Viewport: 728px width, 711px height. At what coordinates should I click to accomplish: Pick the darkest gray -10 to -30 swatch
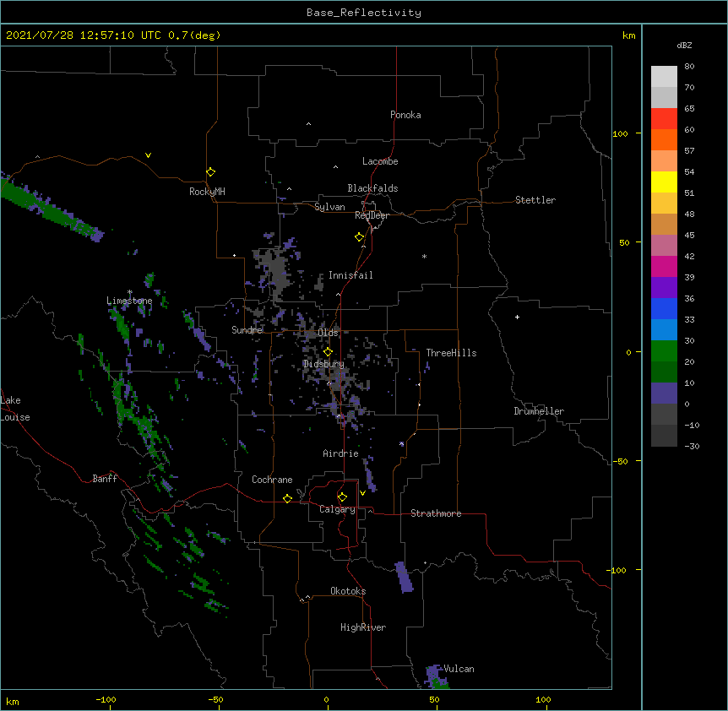tap(664, 436)
